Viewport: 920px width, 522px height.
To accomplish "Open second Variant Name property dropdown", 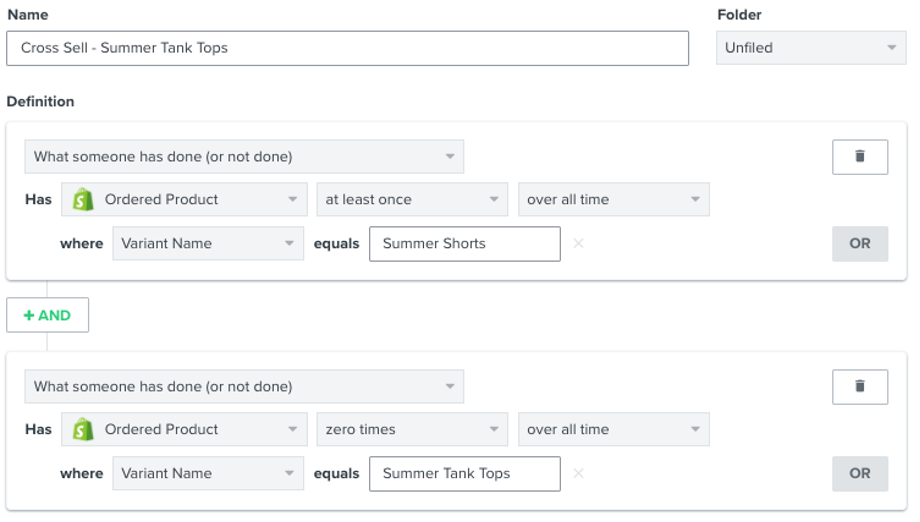I will [207, 474].
